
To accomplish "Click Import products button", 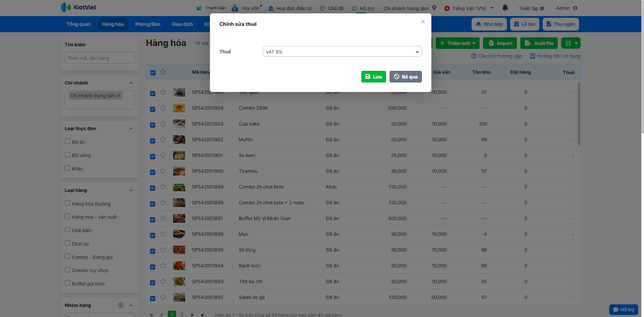I will 500,43.
